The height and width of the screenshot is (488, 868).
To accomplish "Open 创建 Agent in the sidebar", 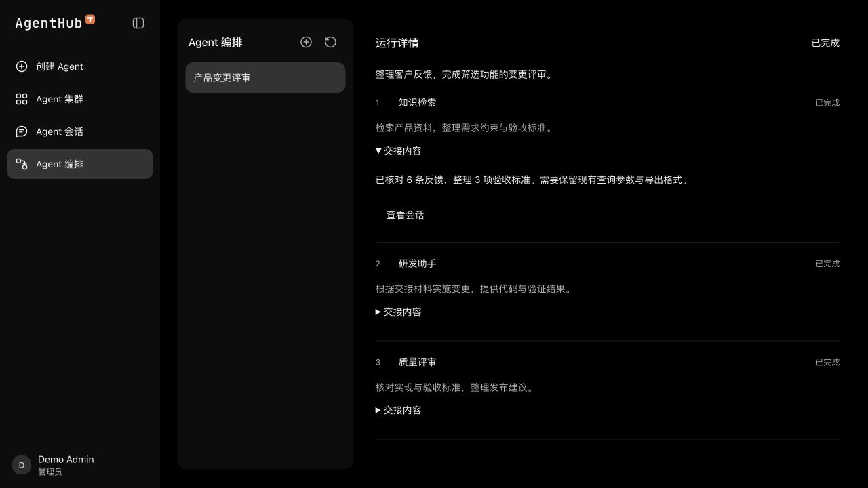I will point(80,66).
